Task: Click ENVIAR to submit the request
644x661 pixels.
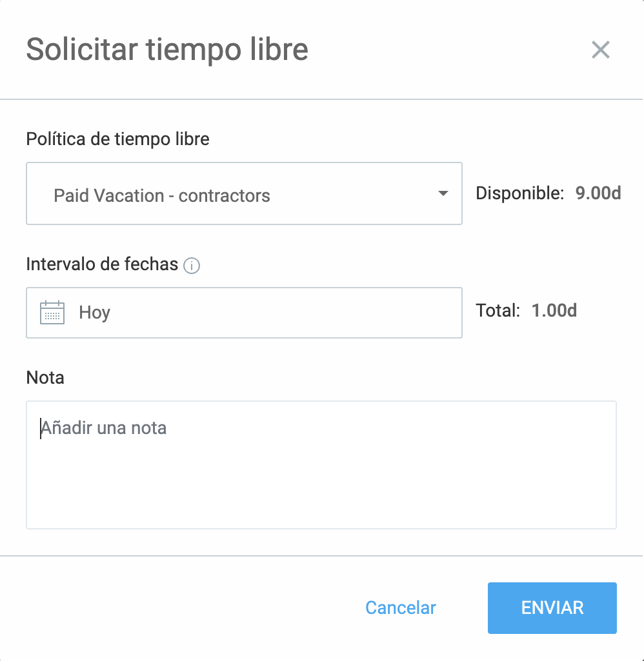Action: pyautogui.click(x=552, y=607)
